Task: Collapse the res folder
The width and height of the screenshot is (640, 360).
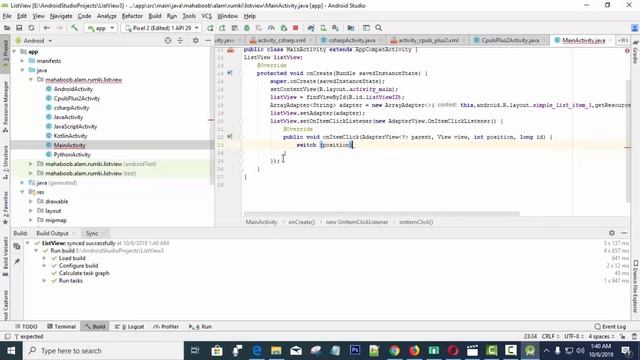Action: pos(22,192)
